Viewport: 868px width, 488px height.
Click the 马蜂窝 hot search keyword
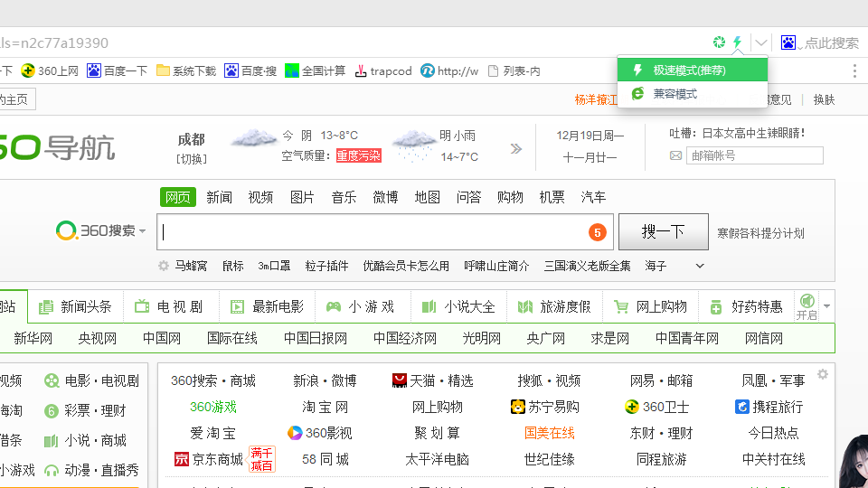point(191,266)
